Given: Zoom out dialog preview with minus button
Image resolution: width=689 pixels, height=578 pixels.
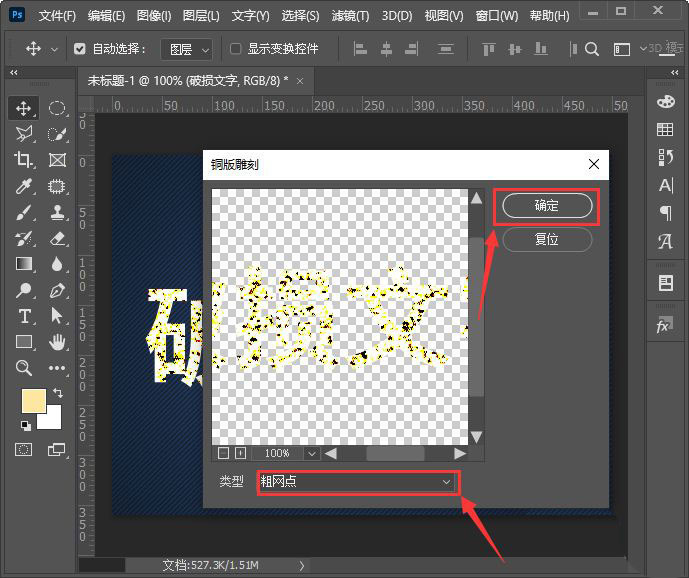Looking at the screenshot, I should tap(223, 453).
